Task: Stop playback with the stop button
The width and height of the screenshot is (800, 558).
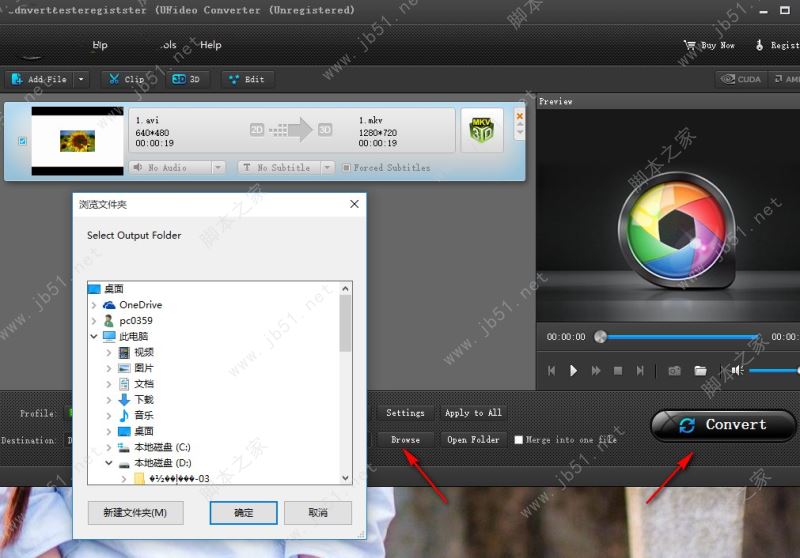Action: tap(618, 371)
